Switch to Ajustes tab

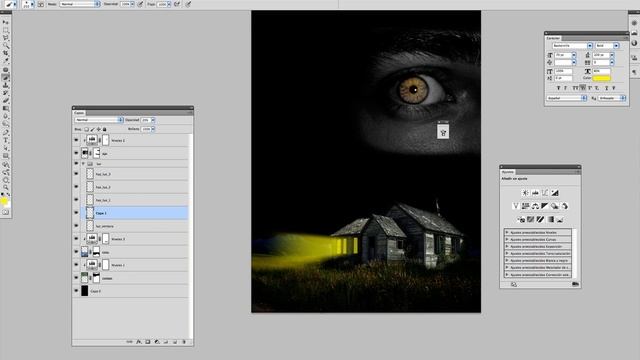point(508,172)
